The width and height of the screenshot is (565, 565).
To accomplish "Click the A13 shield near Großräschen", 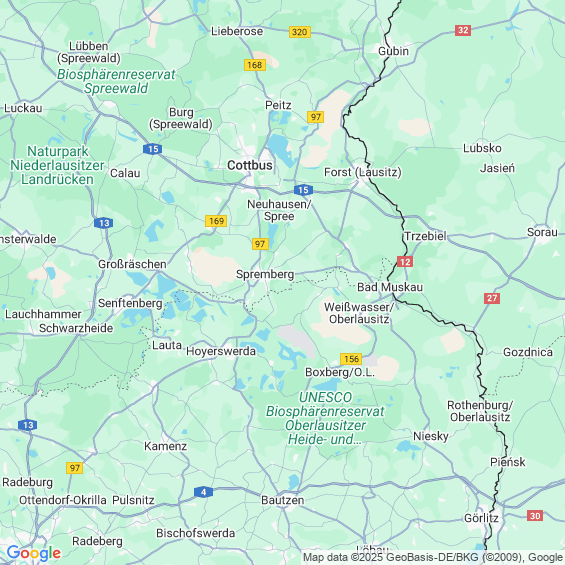I will click(x=103, y=223).
